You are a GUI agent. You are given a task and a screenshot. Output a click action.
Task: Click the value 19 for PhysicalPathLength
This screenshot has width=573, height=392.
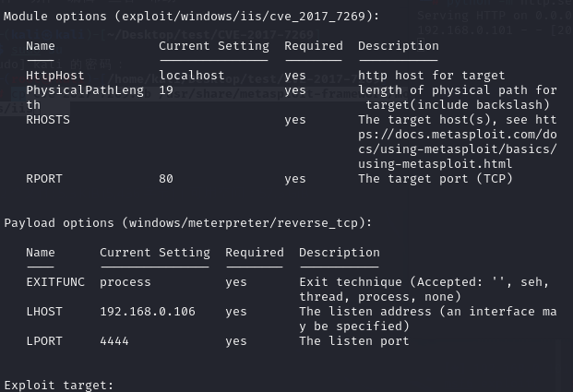[166, 90]
